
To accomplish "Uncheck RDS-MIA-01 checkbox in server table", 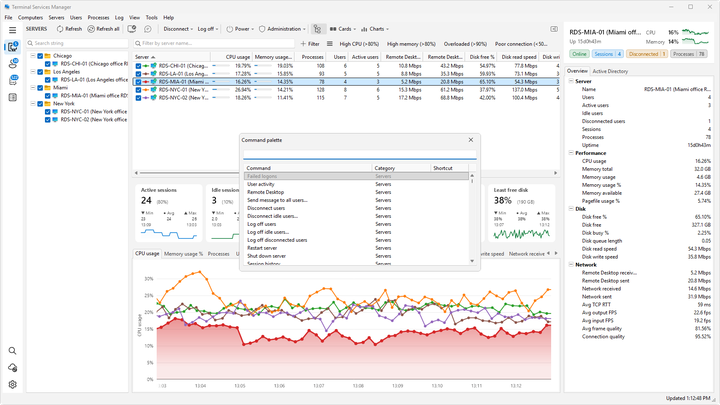I will point(138,82).
